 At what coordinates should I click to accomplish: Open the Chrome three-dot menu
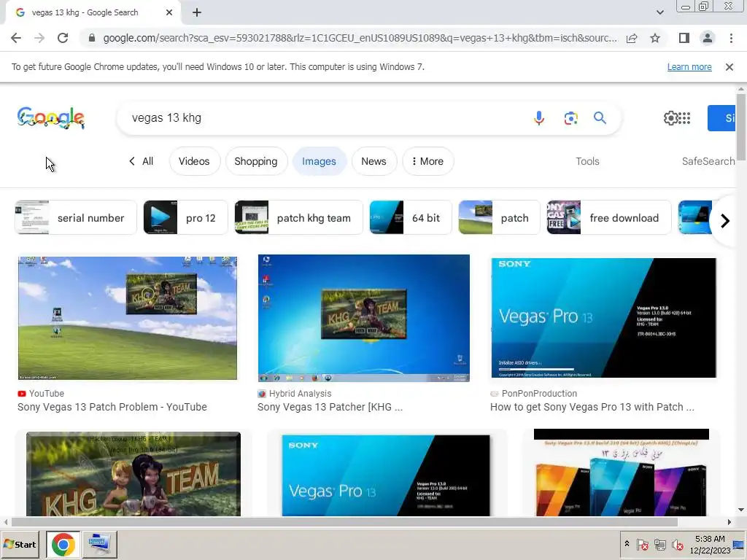click(731, 38)
